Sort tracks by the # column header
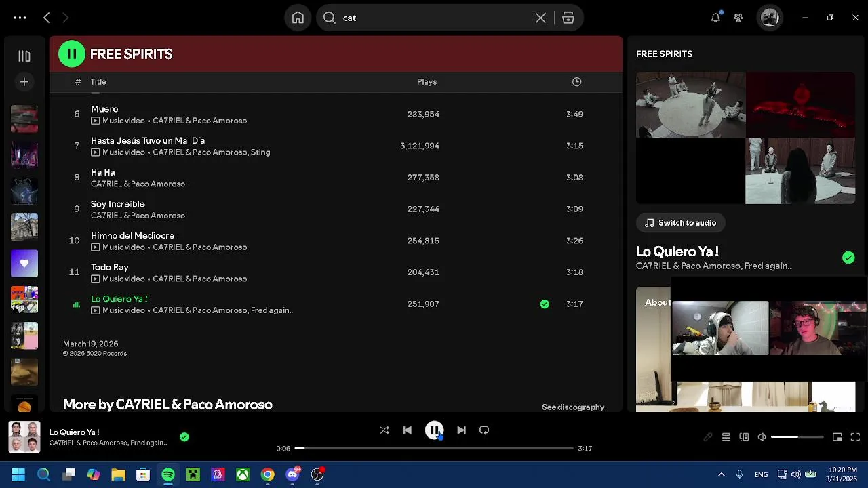868x488 pixels. coord(77,81)
